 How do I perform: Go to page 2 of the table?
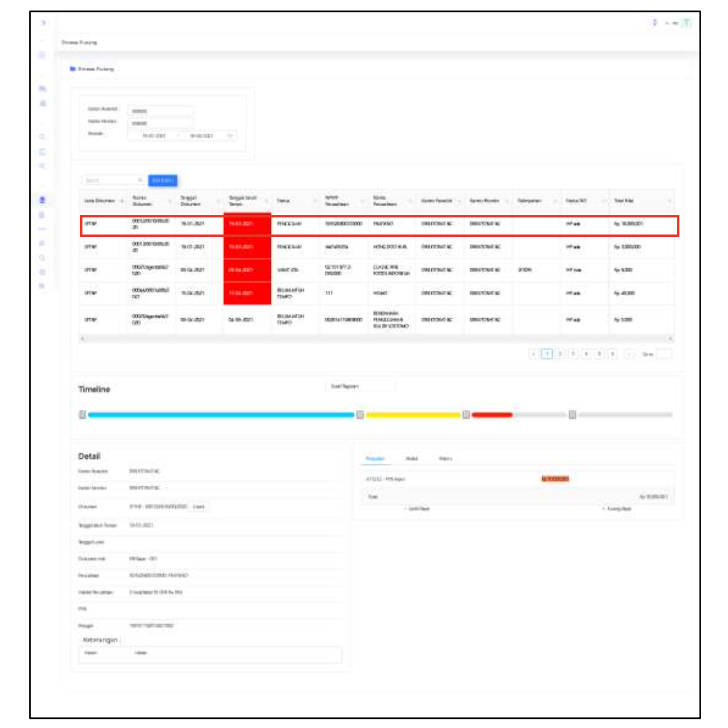tap(560, 354)
